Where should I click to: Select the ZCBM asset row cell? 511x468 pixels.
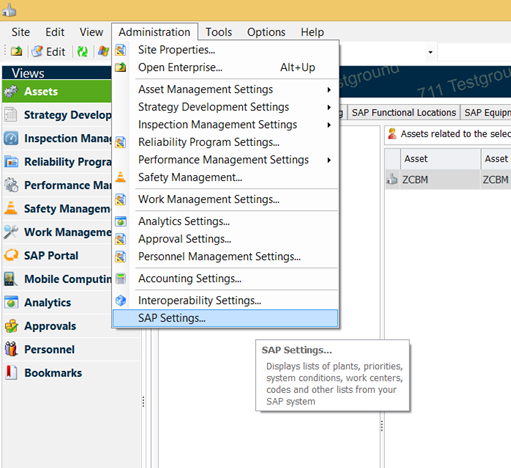coord(440,180)
